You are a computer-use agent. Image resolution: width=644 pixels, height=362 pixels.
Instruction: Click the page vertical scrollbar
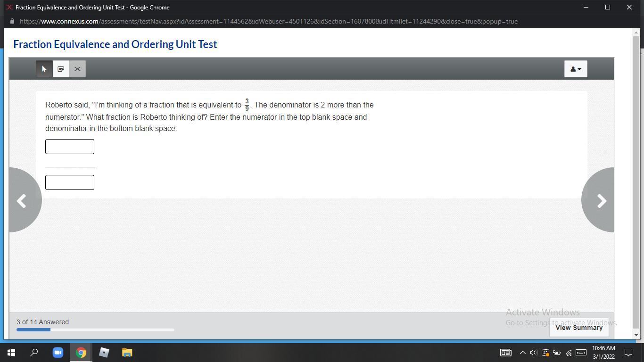pyautogui.click(x=636, y=179)
